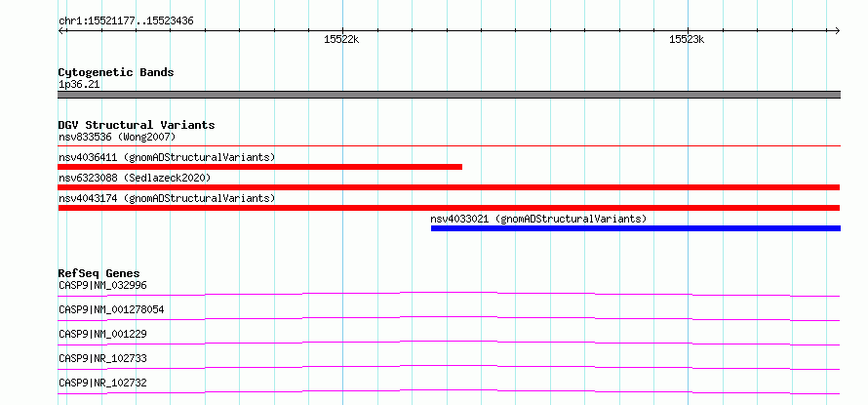Click the magenta CASP9|NR_102733 transcript line
This screenshot has height=405, width=868.
click(449, 367)
